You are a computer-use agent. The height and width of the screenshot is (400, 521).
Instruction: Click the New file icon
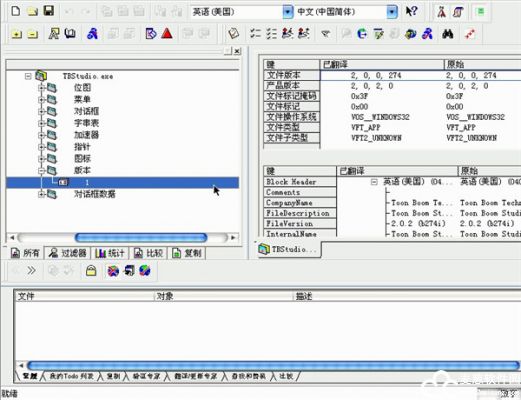tap(16, 11)
